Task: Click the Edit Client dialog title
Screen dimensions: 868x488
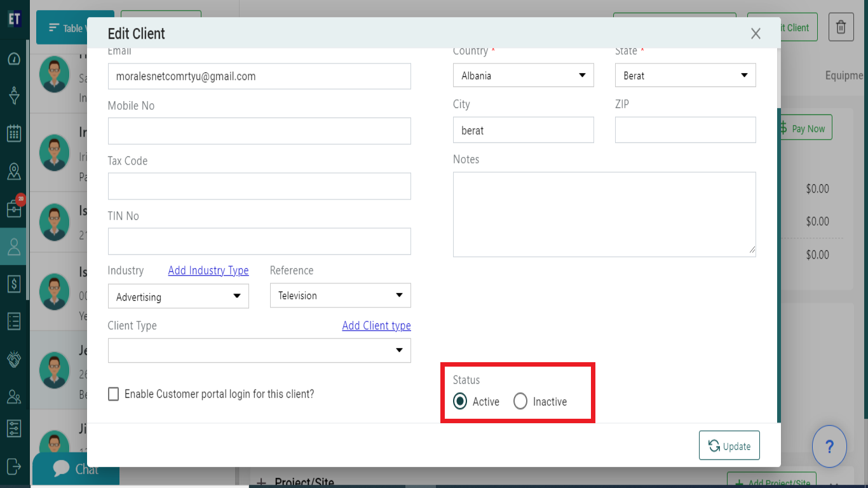Action: click(x=137, y=34)
